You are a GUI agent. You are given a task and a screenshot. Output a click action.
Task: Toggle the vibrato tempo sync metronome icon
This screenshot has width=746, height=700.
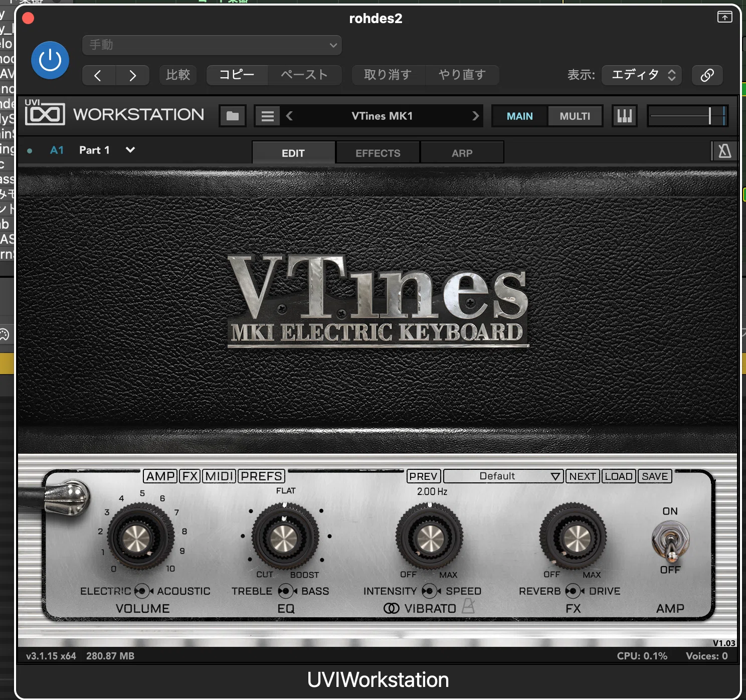coord(468,606)
